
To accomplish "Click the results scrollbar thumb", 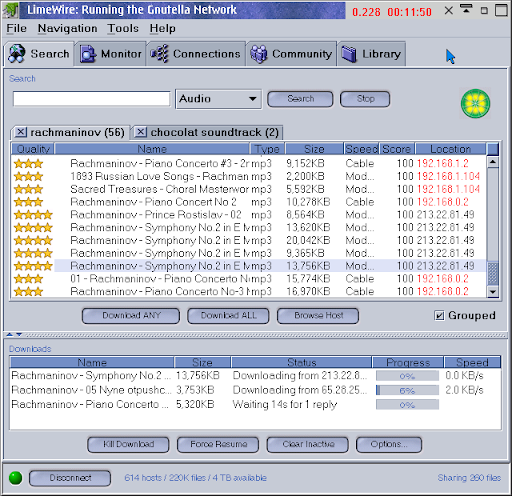I will click(x=493, y=274).
